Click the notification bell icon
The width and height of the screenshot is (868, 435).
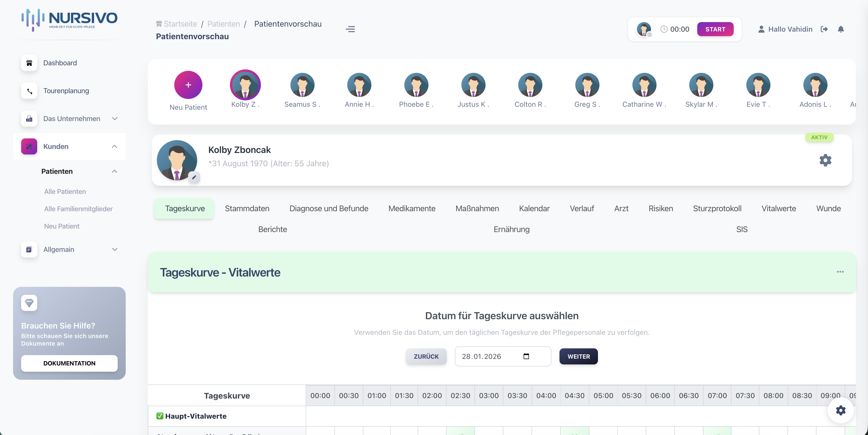pos(841,29)
